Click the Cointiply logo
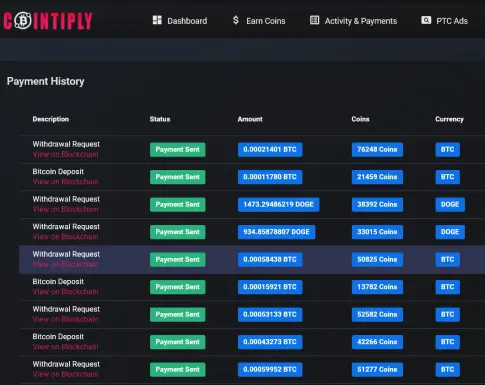 48,21
